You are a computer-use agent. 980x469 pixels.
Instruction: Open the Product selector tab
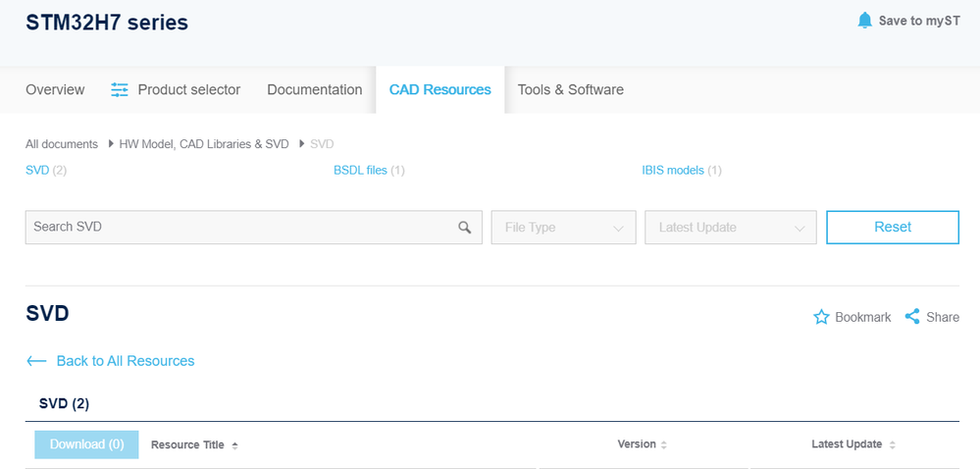[176, 89]
